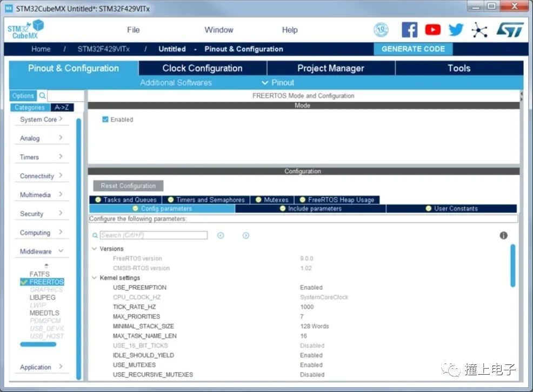Select LIBJPEG middleware
Screen dimensions: 533x392
click(43, 297)
